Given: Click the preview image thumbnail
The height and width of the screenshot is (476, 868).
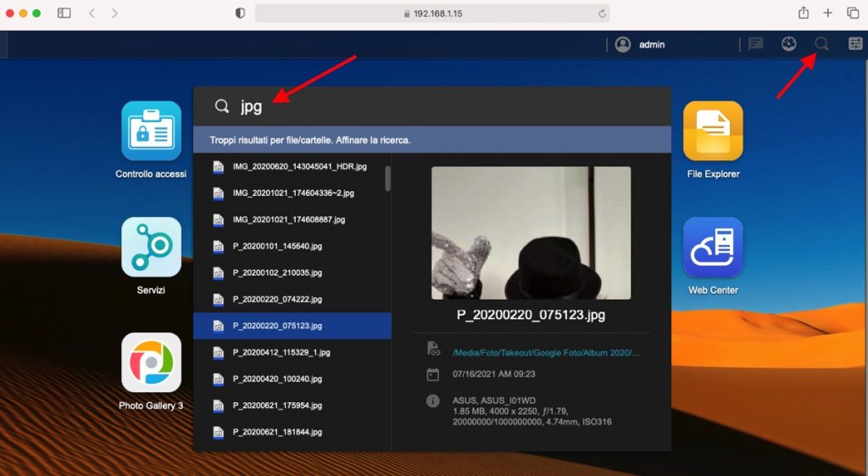Looking at the screenshot, I should pyautogui.click(x=531, y=232).
